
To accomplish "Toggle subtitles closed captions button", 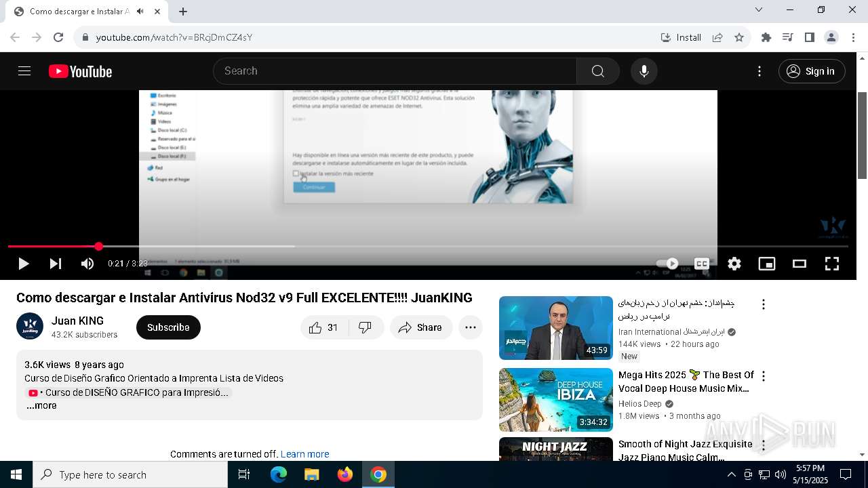I will point(702,264).
